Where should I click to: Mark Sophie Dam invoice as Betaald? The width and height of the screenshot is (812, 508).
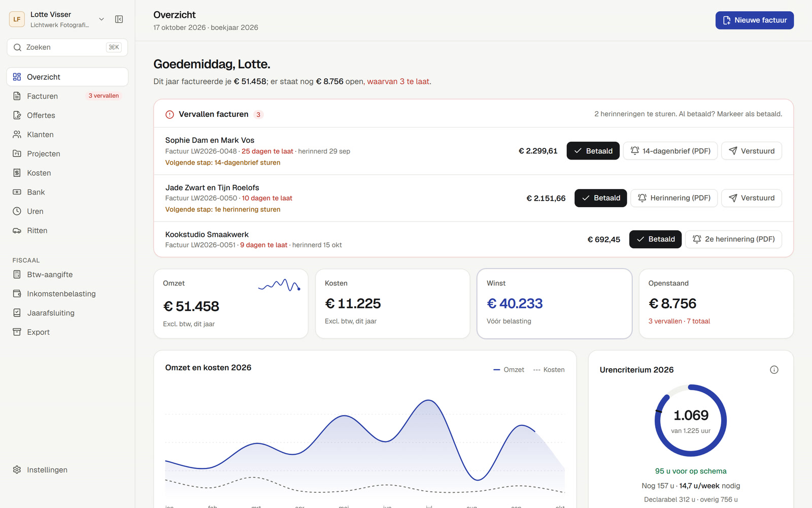pyautogui.click(x=593, y=151)
